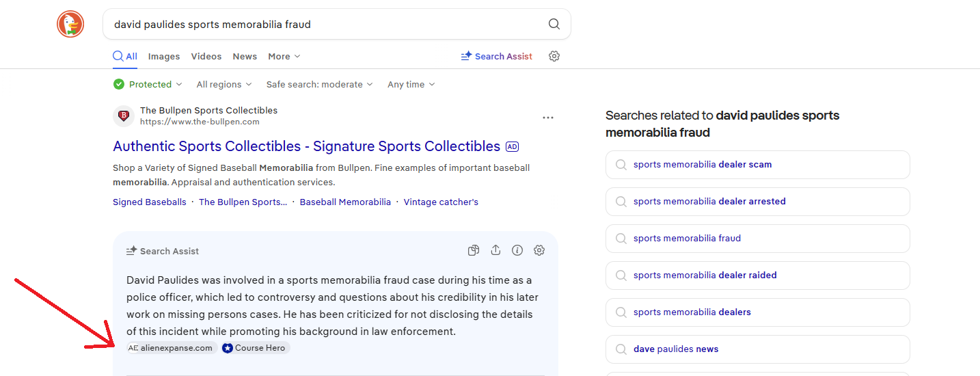Open the All regions dropdown

point(224,84)
